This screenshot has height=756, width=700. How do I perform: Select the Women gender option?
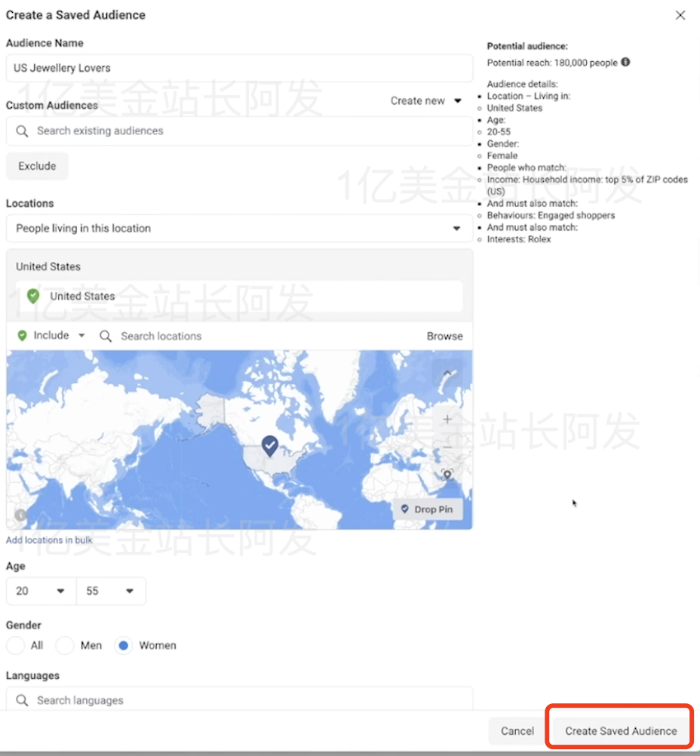[123, 646]
